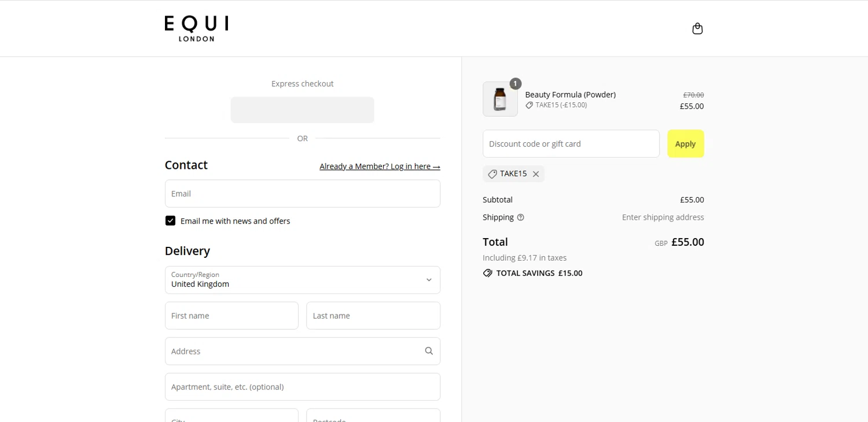
Task: Click the Enter shipping address text
Action: 663,217
